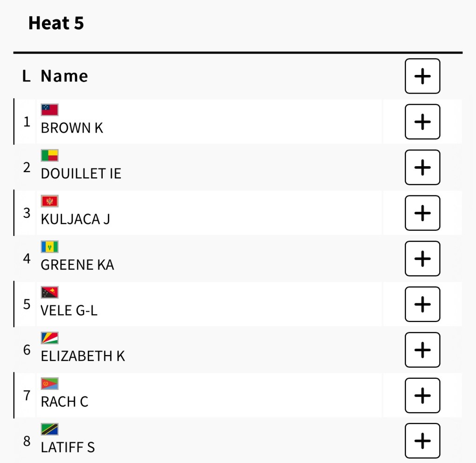This screenshot has height=463, width=476.
Task: Click the flag icon above GREENE KA
Action: 49,247
